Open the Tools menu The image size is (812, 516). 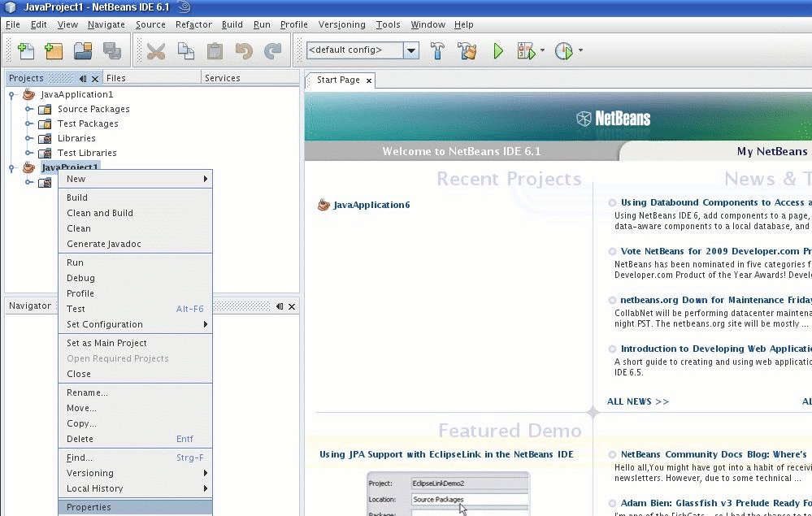[x=388, y=24]
